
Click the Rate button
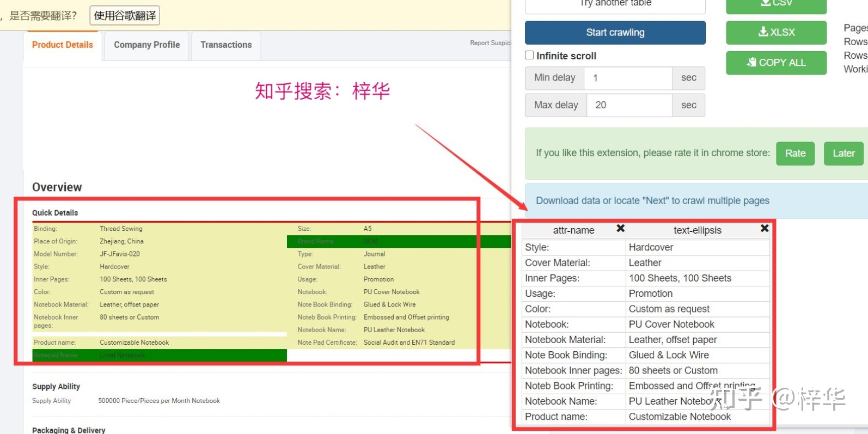point(795,154)
